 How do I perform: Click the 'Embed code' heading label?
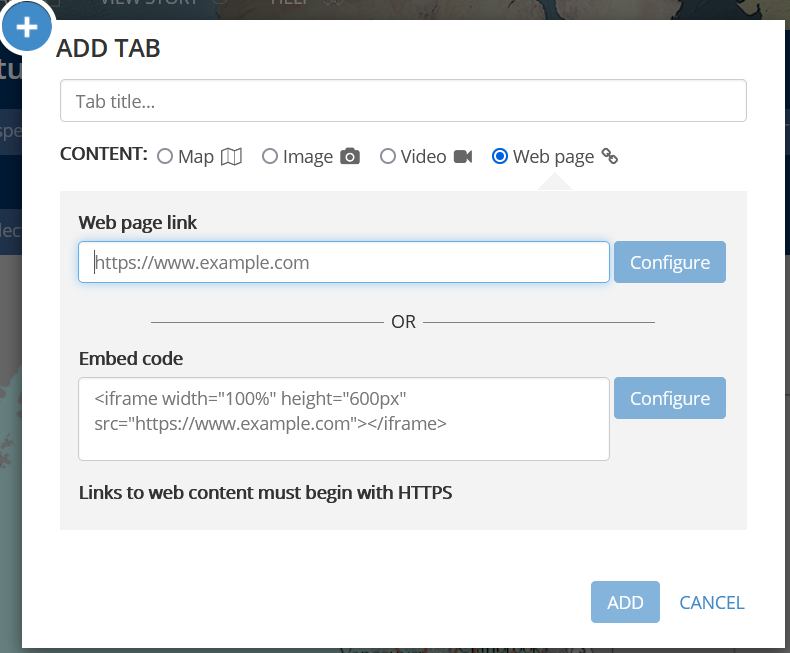coord(131,359)
